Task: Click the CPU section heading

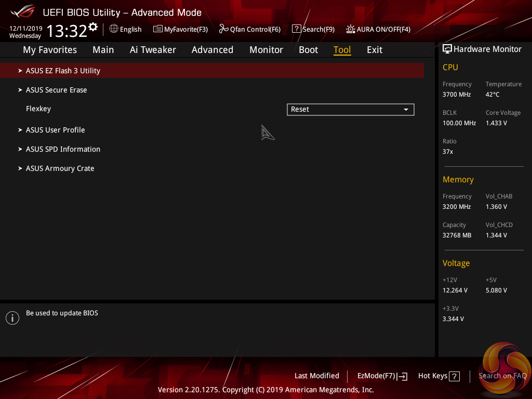Action: 450,67
